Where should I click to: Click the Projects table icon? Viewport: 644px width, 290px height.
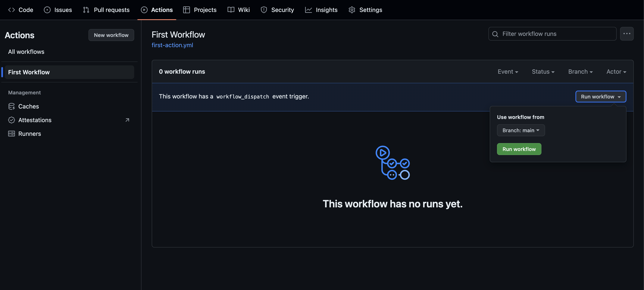pyautogui.click(x=187, y=10)
